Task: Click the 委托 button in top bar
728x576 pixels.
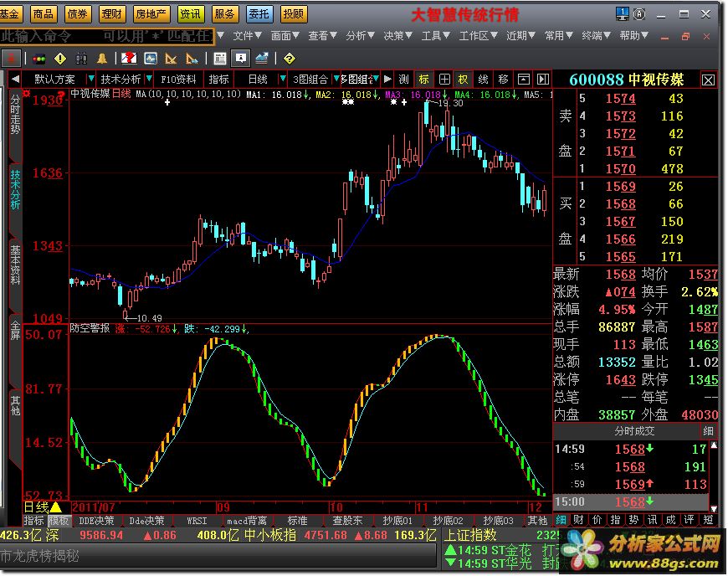Action: point(259,14)
